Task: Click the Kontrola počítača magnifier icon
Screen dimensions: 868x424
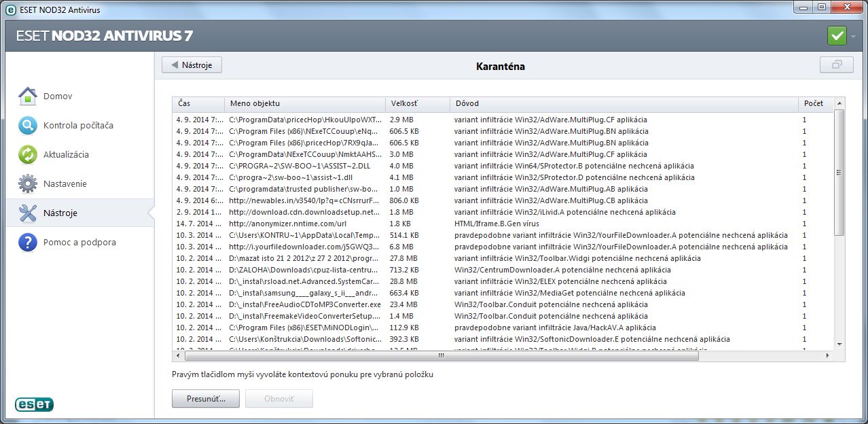Action: pos(28,126)
